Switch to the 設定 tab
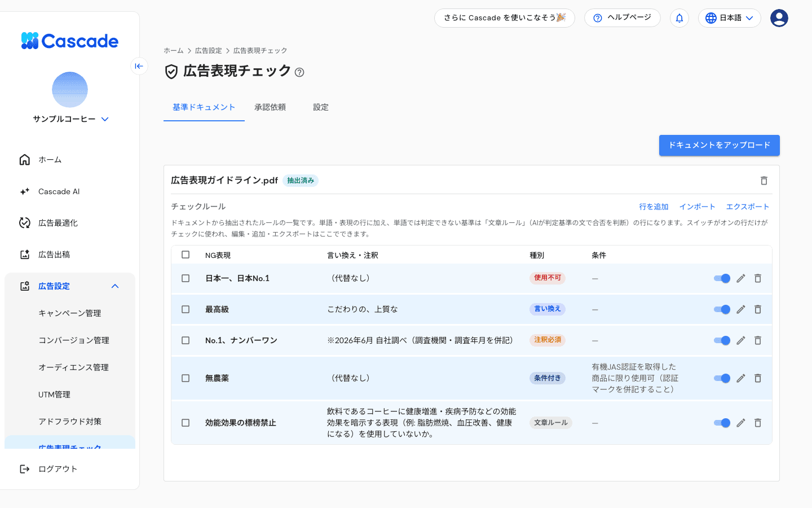The width and height of the screenshot is (812, 508). [x=321, y=107]
